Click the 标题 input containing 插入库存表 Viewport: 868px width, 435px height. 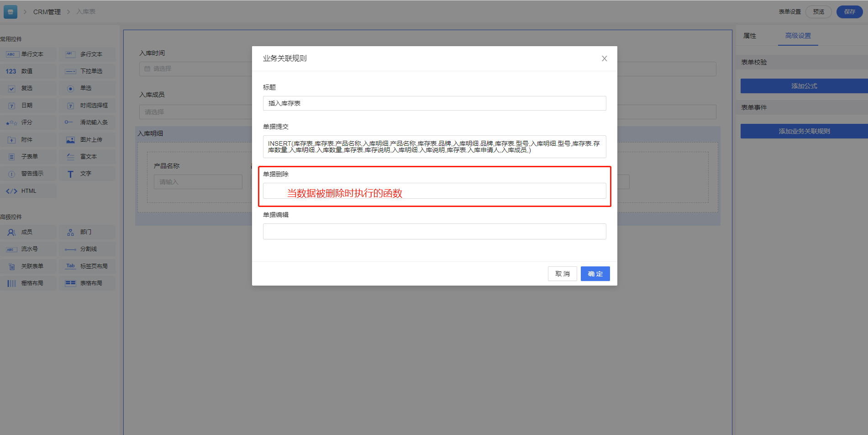(434, 103)
